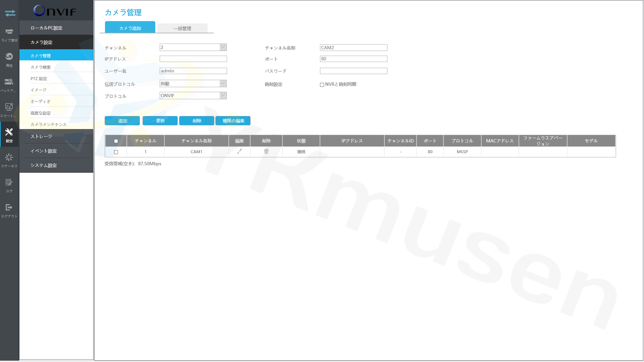Click the 追加 button

[x=122, y=121]
